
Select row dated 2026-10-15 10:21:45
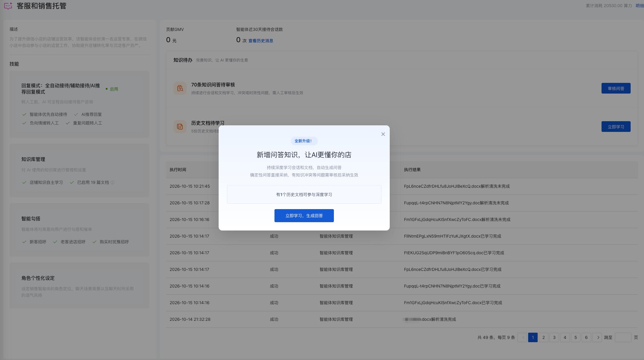click(402, 186)
